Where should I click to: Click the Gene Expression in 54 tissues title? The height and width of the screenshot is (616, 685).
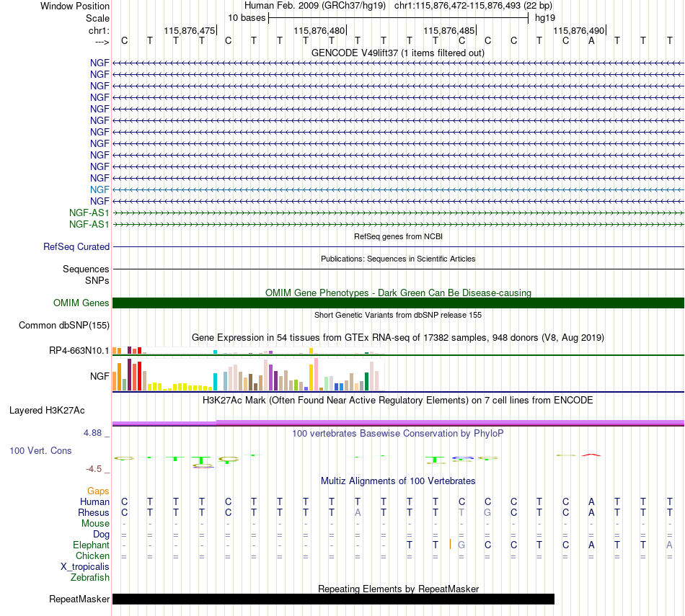(x=398, y=337)
